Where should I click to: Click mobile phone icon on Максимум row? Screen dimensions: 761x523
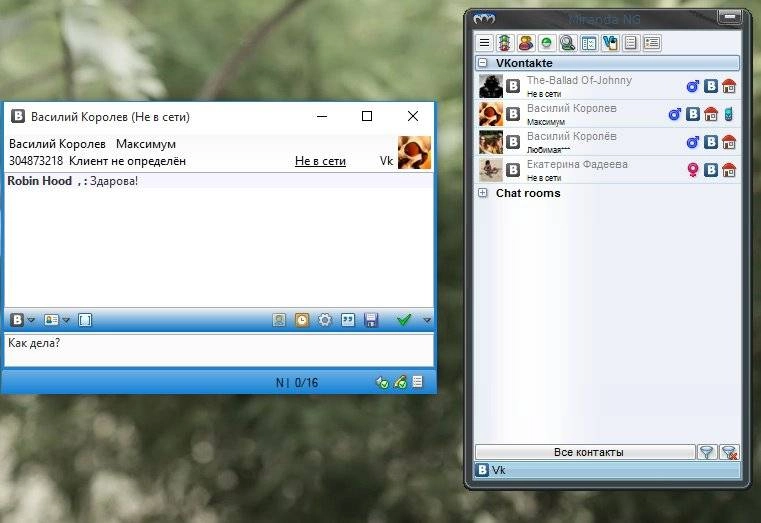728,114
